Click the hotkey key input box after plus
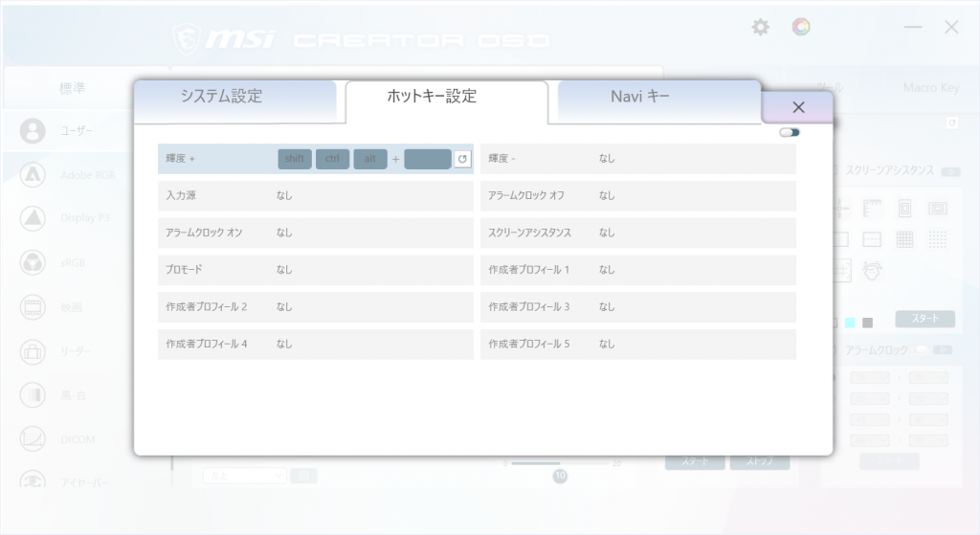 point(428,159)
